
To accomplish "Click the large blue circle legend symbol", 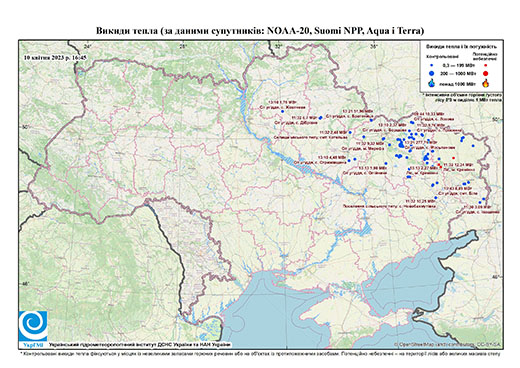I will [x=432, y=73].
